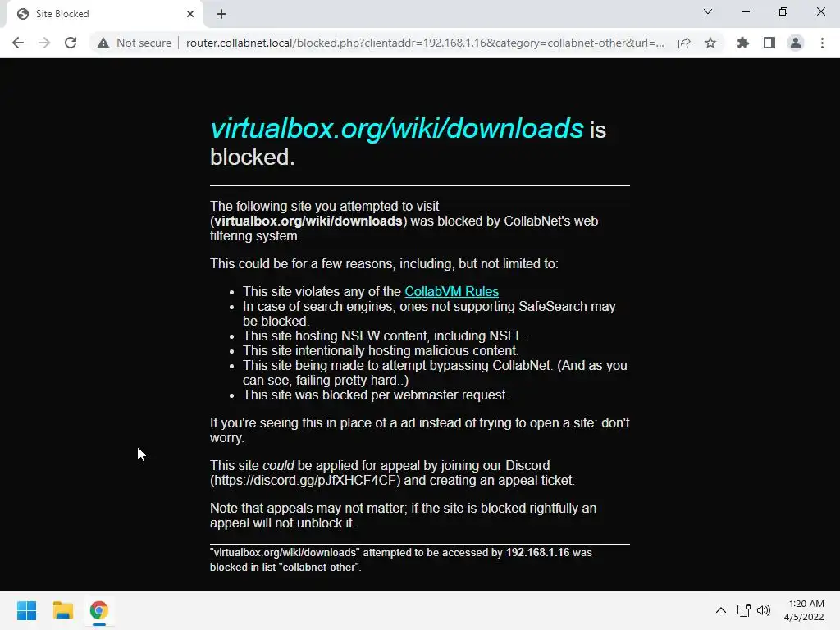This screenshot has width=840, height=630.
Task: Open File Explorer from taskbar
Action: [x=62, y=610]
